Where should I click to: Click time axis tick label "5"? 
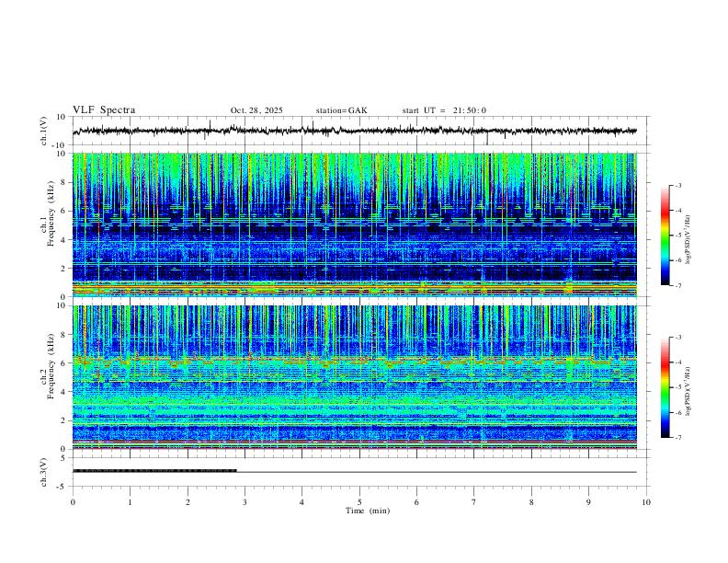click(x=359, y=502)
